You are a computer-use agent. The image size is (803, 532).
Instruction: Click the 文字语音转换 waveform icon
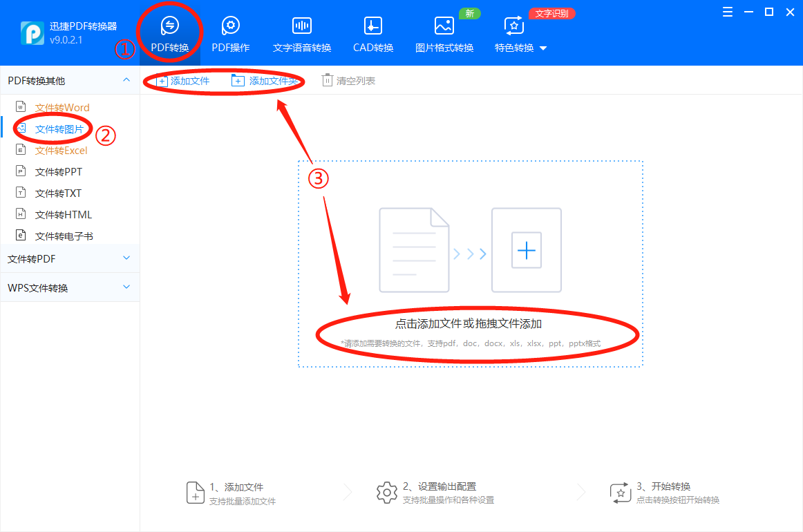point(301,25)
